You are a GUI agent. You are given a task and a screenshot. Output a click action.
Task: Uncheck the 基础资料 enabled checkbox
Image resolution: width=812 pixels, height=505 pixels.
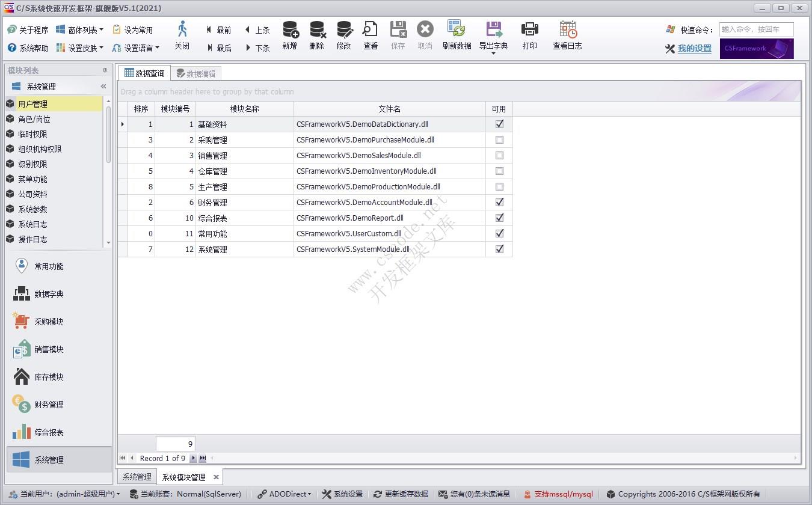click(x=499, y=124)
